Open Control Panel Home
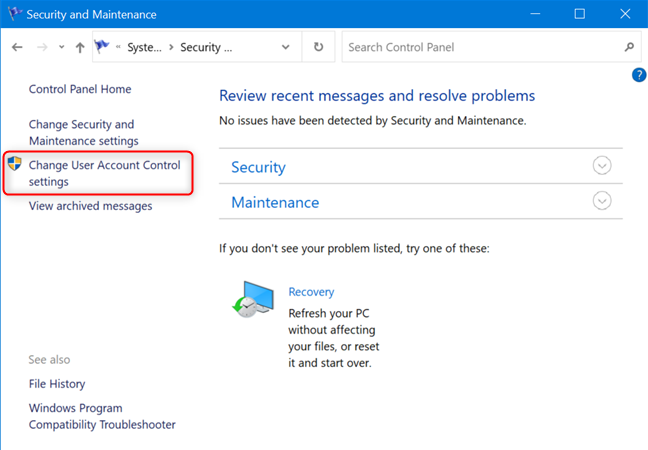Image resolution: width=648 pixels, height=450 pixels. pos(80,89)
